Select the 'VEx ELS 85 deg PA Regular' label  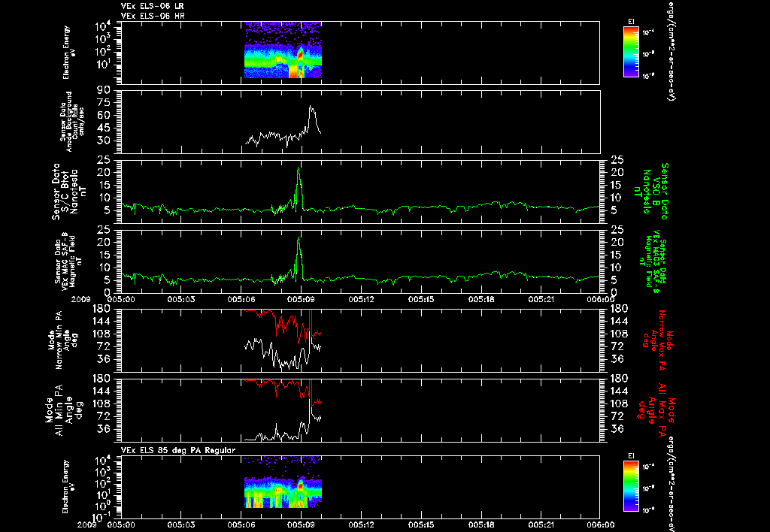tap(178, 450)
